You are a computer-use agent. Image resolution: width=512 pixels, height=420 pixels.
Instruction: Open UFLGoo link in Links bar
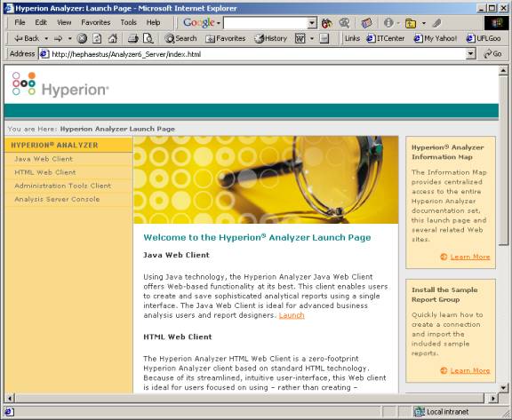tap(484, 38)
